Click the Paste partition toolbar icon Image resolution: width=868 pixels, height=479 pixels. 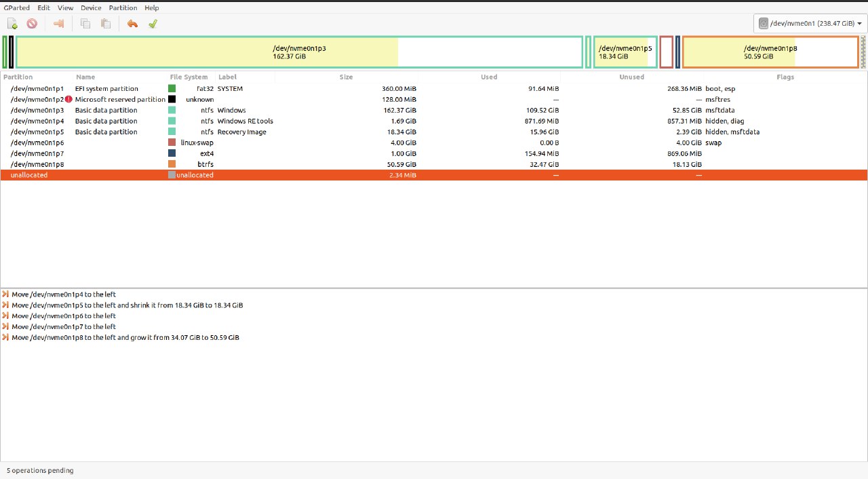click(106, 24)
